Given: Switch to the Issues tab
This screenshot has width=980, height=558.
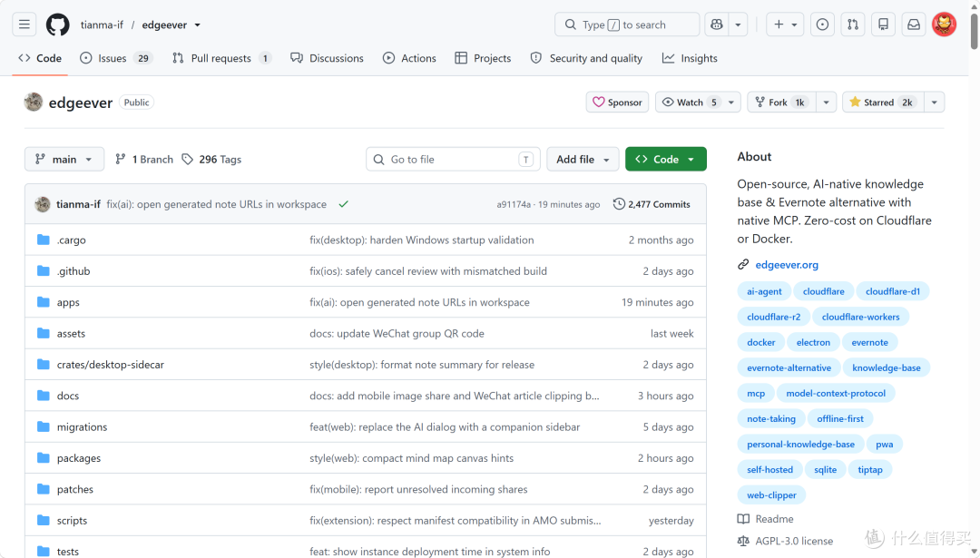Looking at the screenshot, I should click(116, 58).
